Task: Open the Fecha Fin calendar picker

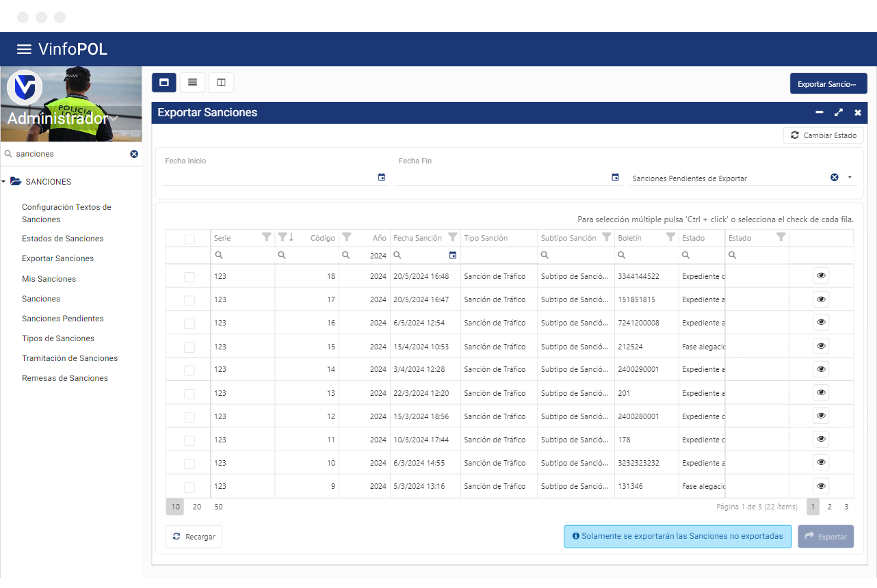Action: [615, 177]
